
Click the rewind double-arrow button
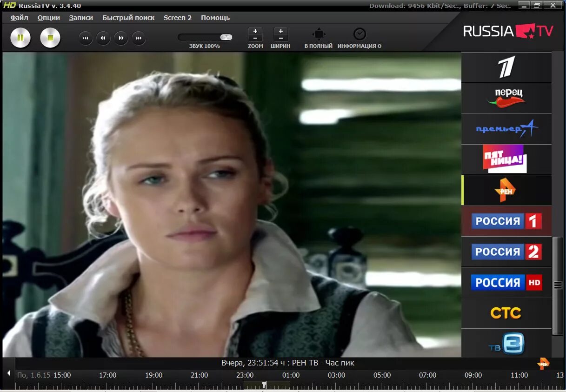pyautogui.click(x=103, y=38)
